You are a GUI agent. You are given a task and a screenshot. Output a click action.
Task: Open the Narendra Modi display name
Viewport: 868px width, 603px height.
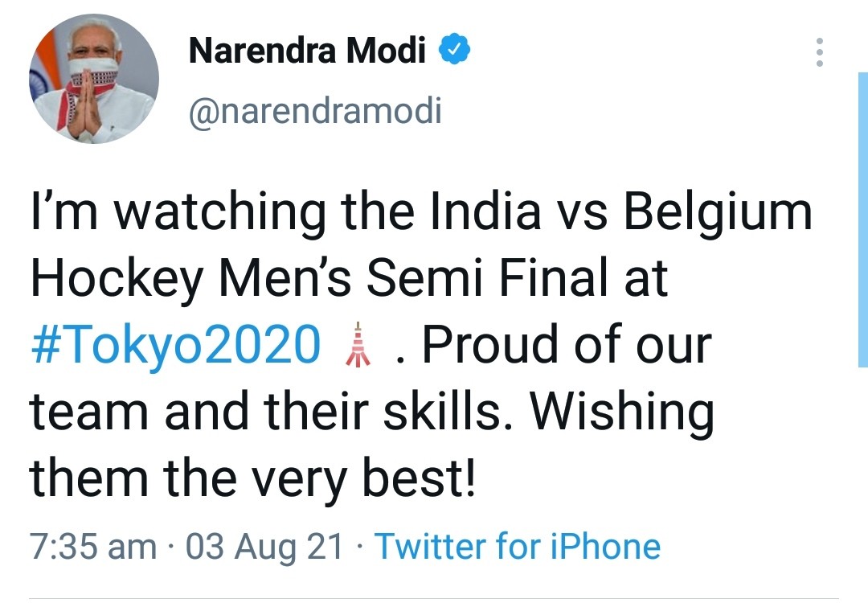307,51
